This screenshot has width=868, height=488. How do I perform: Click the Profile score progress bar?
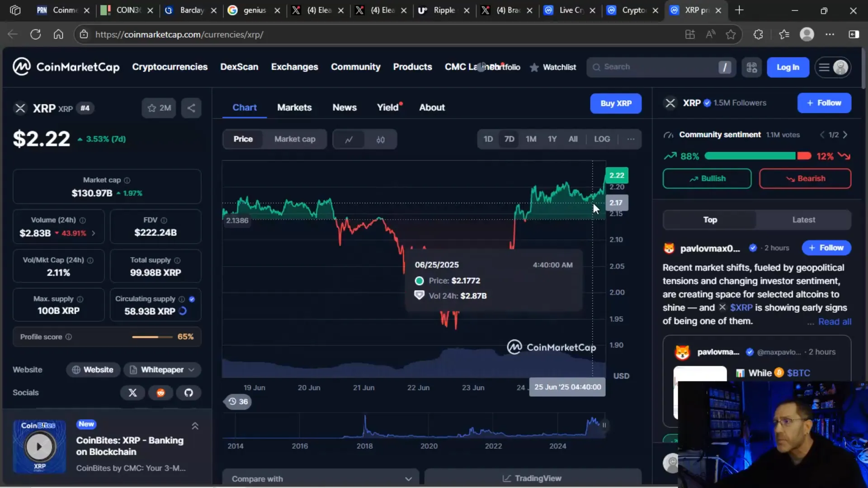tap(152, 337)
